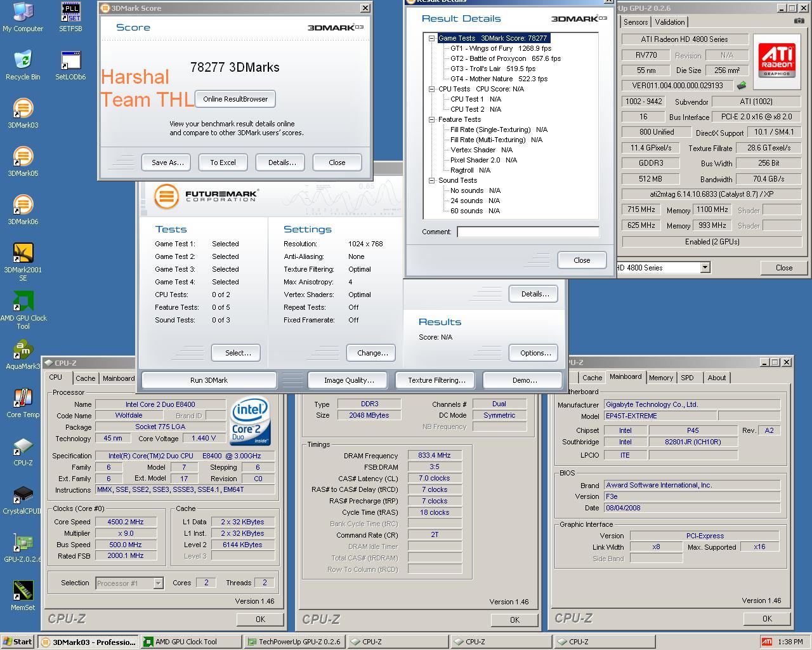This screenshot has width=812, height=650.
Task: Open GPU-Z.0.2.6 desktop icon
Action: click(23, 548)
